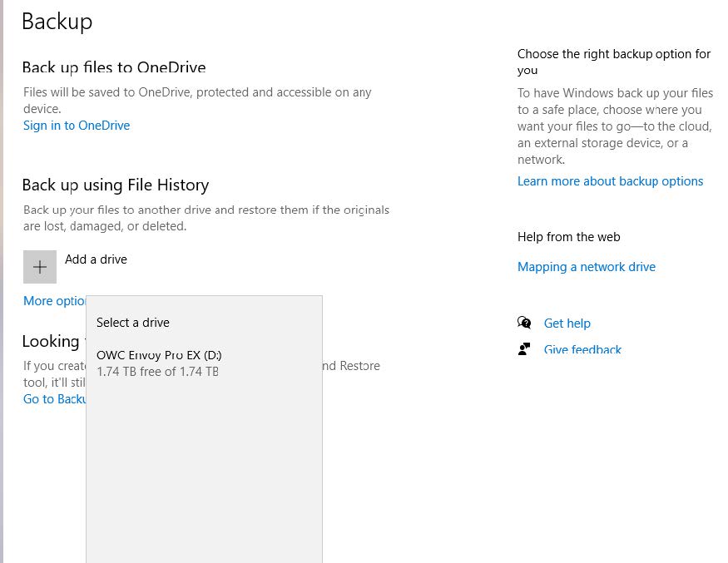Open the Sign in to OneDrive link
This screenshot has height=563, width=728.
tap(77, 126)
